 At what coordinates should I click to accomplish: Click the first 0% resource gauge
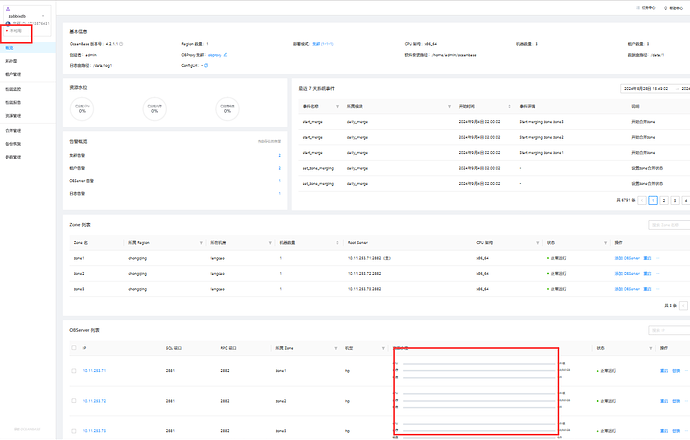[82, 109]
